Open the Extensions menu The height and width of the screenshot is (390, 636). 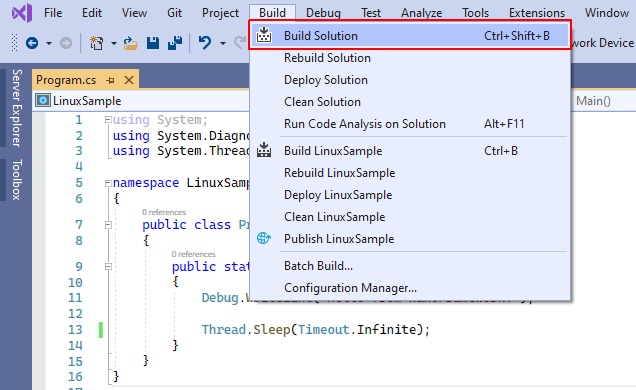coord(537,13)
